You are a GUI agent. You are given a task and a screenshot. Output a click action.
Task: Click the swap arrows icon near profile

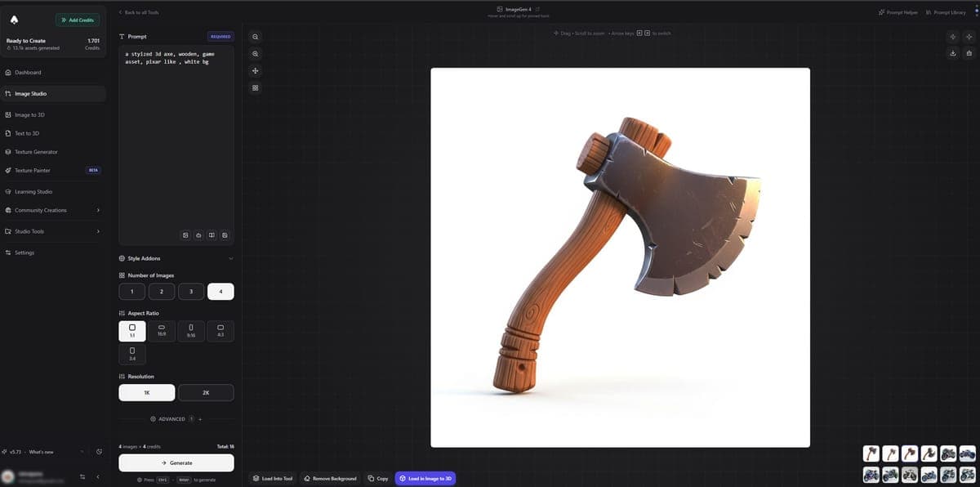pos(82,476)
